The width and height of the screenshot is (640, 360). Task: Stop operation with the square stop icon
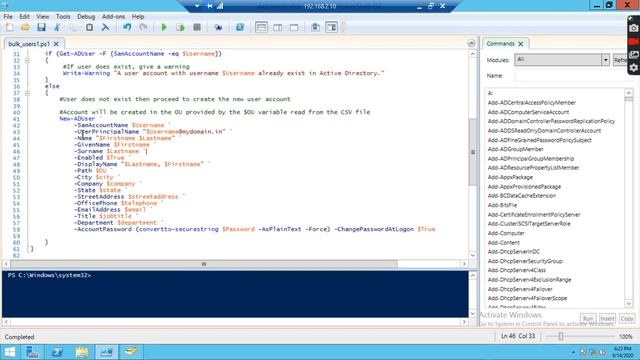pos(197,27)
